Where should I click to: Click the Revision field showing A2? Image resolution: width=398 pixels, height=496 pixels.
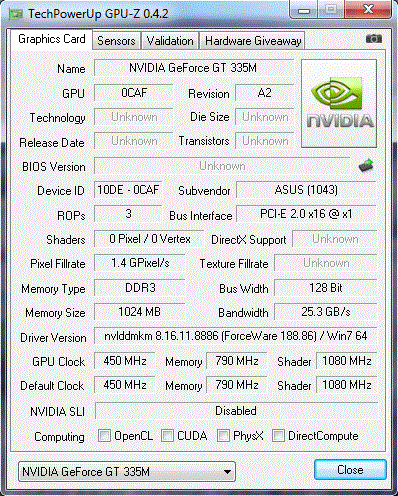click(264, 93)
